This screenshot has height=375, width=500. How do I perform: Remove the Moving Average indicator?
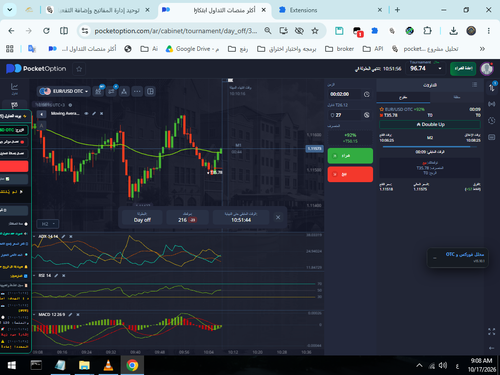(x=102, y=114)
